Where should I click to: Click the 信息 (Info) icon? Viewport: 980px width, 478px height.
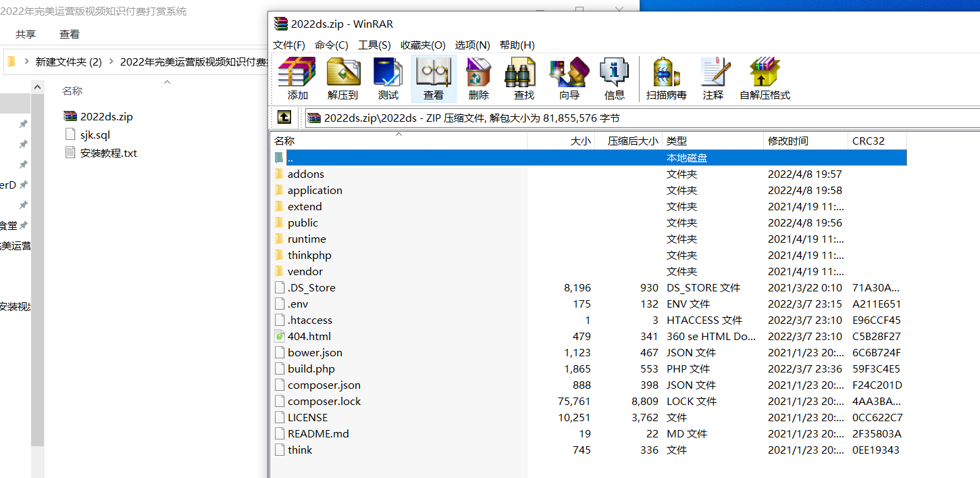tap(614, 74)
